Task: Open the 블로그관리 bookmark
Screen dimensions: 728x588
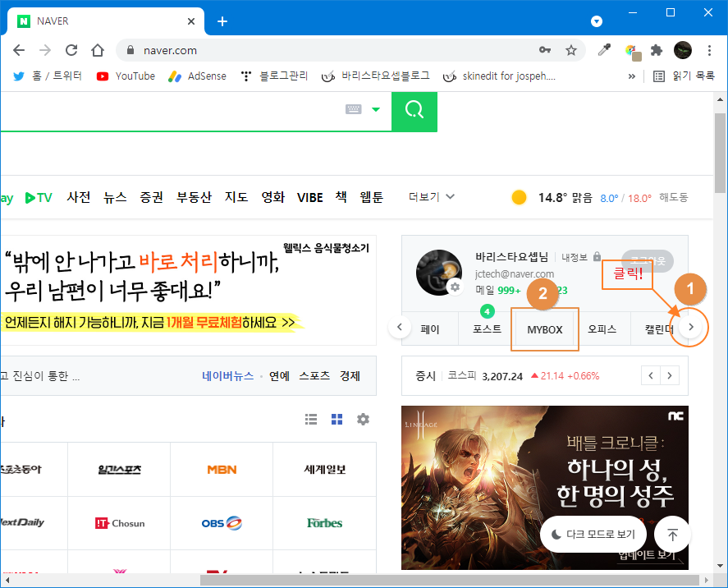Action: pos(274,76)
